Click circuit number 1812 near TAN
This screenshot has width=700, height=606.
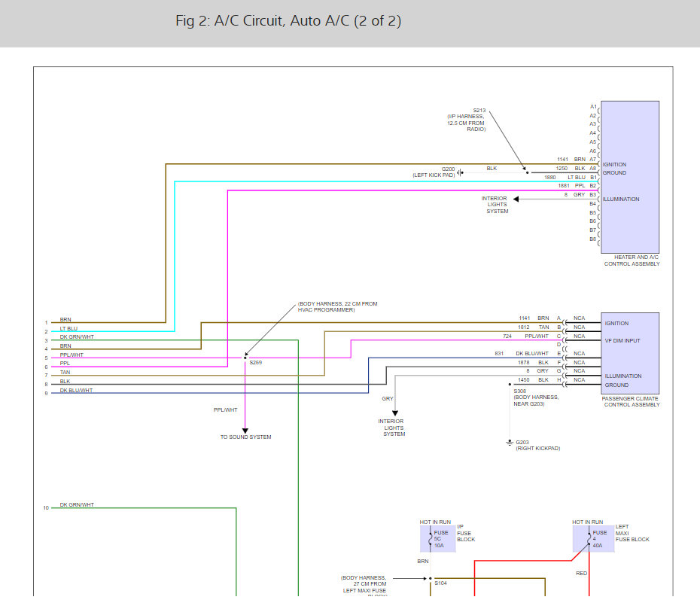524,327
